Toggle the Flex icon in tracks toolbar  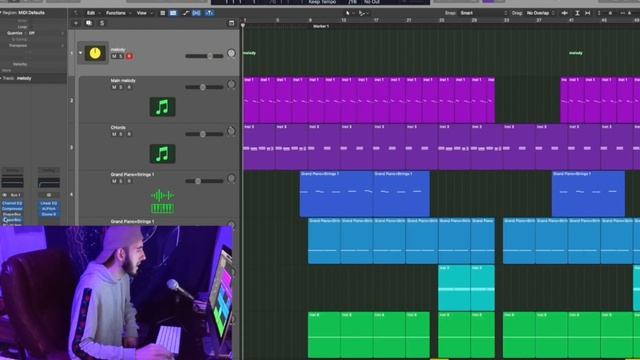[x=196, y=13]
